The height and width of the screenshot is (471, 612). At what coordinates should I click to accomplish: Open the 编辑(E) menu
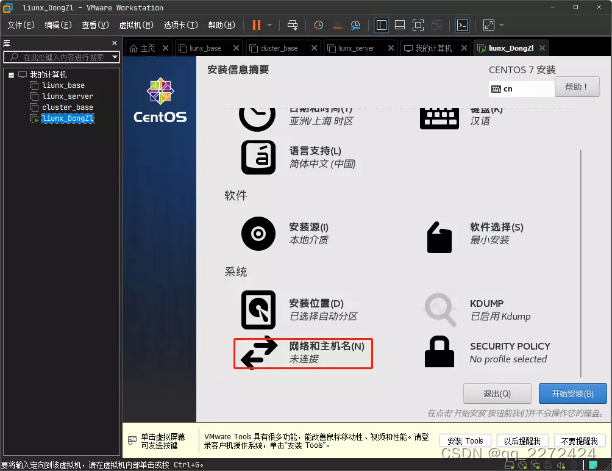coord(58,25)
